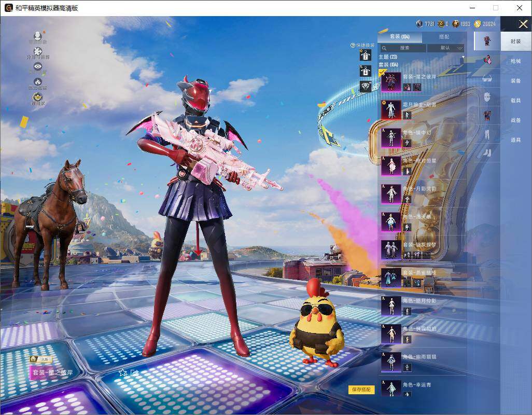Image resolution: width=532 pixels, height=415 pixels.
Task: Click the 套装-星之彼岸 label at bottom-left
Action: coord(52,372)
